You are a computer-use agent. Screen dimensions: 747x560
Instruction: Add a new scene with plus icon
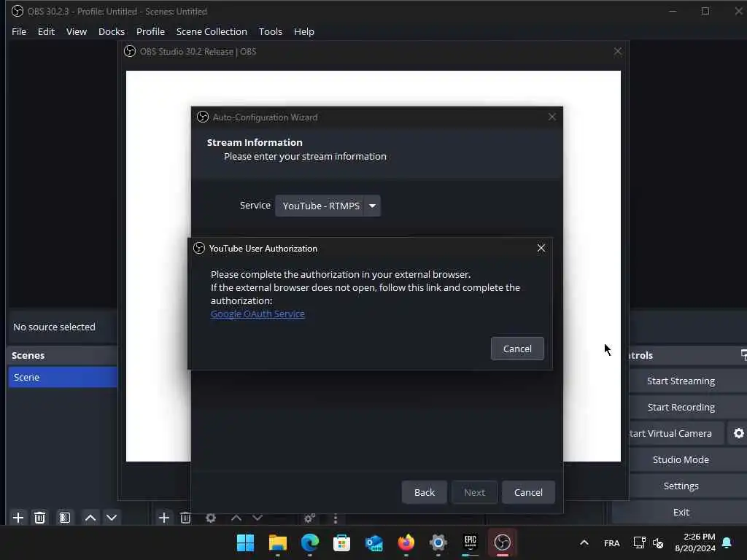pyautogui.click(x=18, y=518)
